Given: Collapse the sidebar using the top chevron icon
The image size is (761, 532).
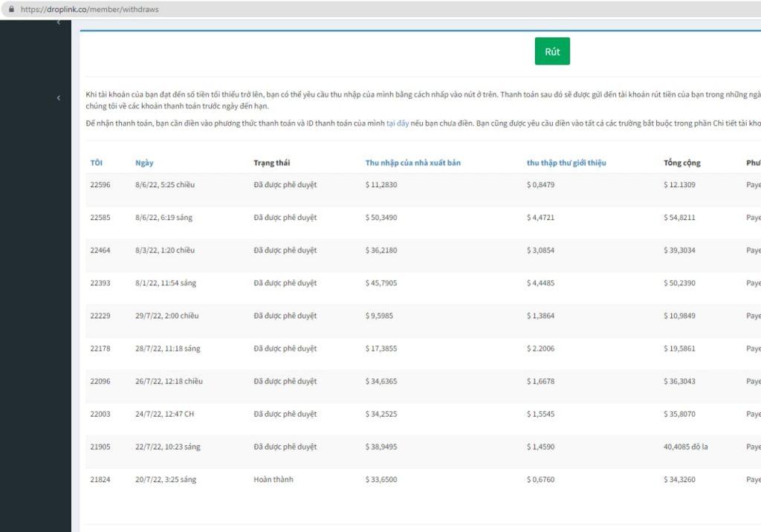Looking at the screenshot, I should click(58, 22).
